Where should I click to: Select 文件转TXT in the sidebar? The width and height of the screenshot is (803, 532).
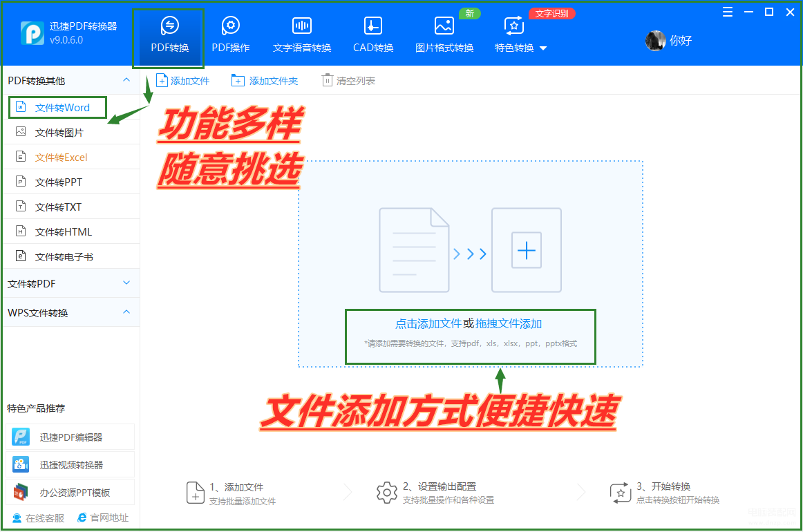(72, 207)
